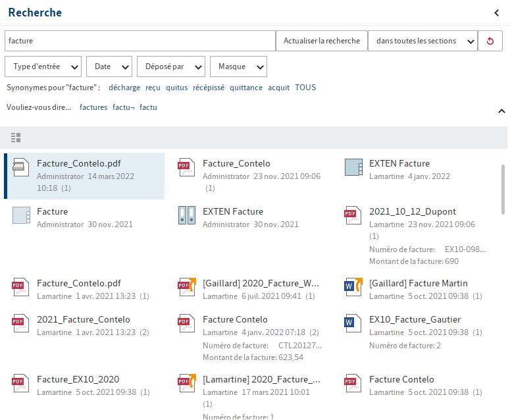The image size is (510, 420).
Task: Select the 'Facture Contelo' title dated 5 oct. 2021
Action: 401,379
